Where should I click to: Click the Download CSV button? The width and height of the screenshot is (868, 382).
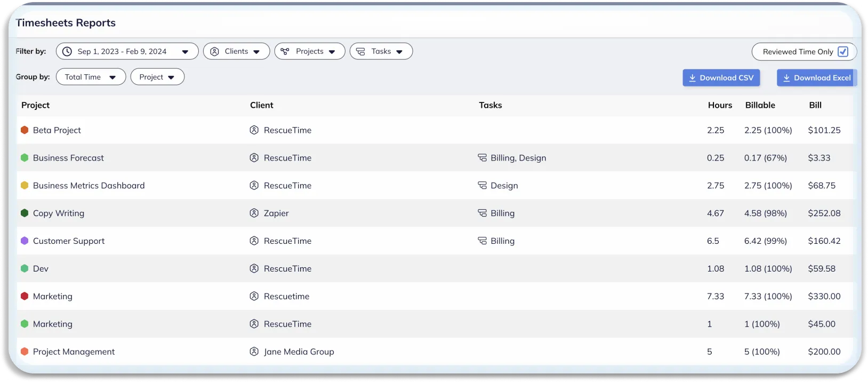pos(721,78)
